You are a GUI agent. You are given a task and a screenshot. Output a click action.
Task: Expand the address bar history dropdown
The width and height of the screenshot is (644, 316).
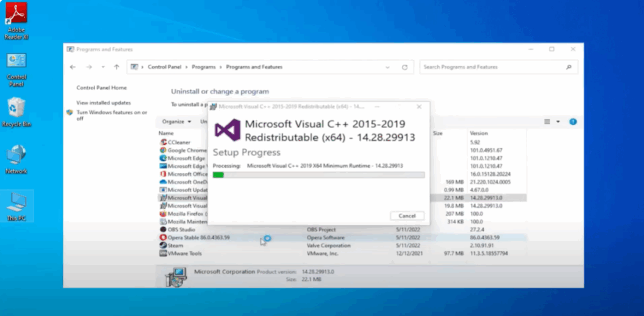[387, 67]
